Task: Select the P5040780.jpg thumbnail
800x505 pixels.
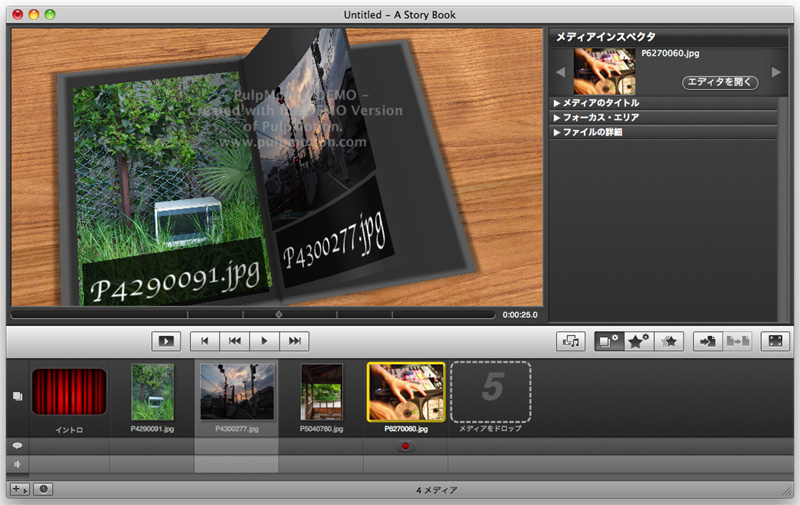Action: point(321,392)
